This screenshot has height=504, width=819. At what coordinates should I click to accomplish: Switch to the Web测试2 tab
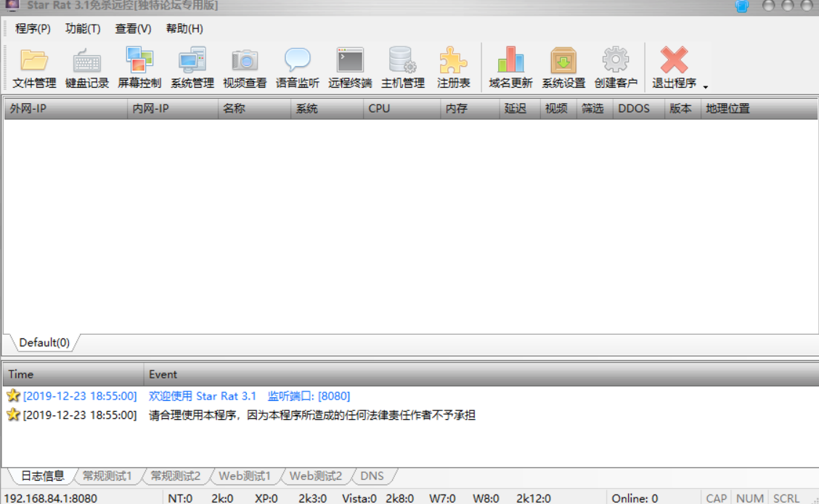point(316,476)
